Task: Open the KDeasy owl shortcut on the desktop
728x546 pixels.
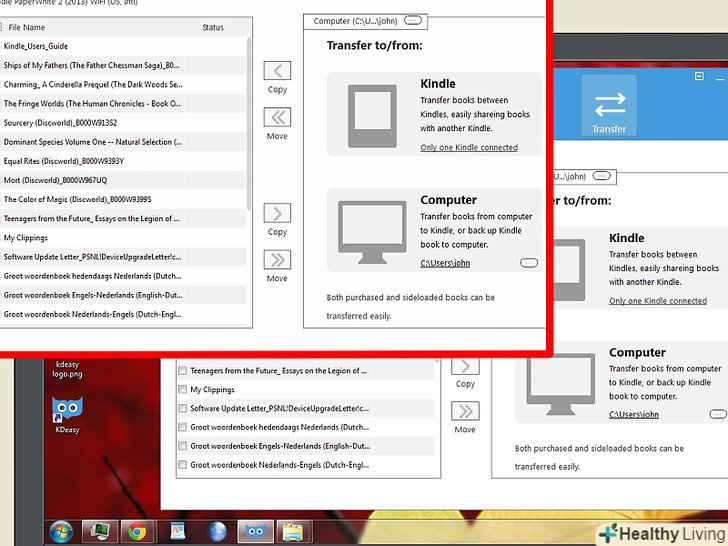Action: click(x=67, y=415)
